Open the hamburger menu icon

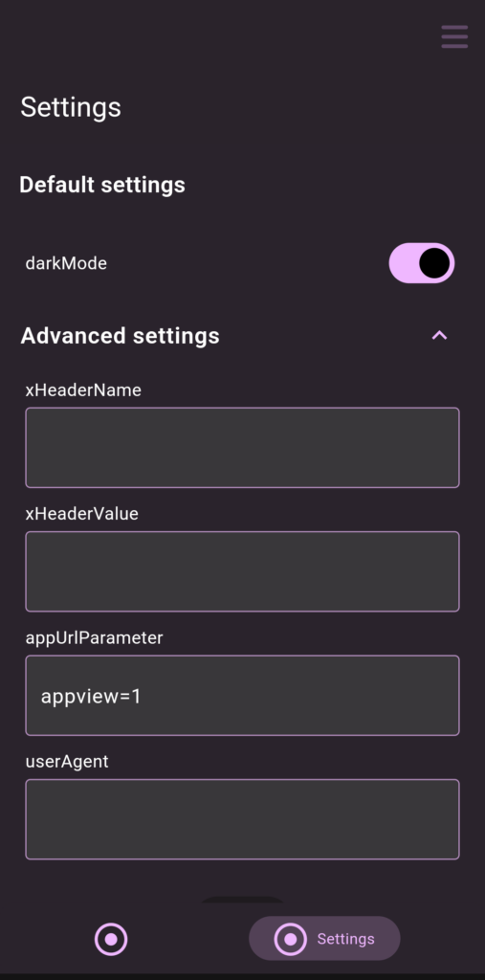point(454,37)
